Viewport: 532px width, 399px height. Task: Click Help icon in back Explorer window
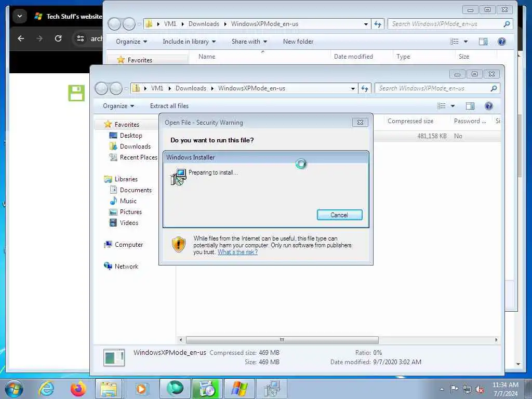501,42
